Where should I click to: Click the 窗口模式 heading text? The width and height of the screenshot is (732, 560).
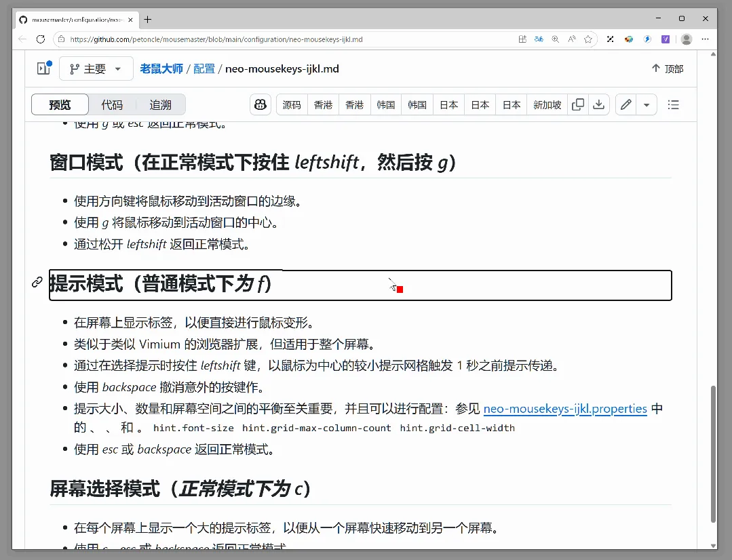[252, 163]
